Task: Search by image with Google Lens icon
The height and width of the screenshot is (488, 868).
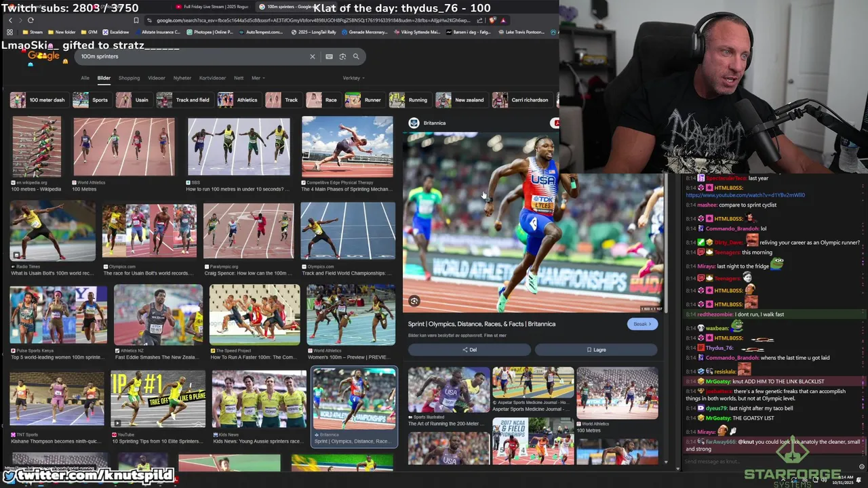Action: click(342, 56)
